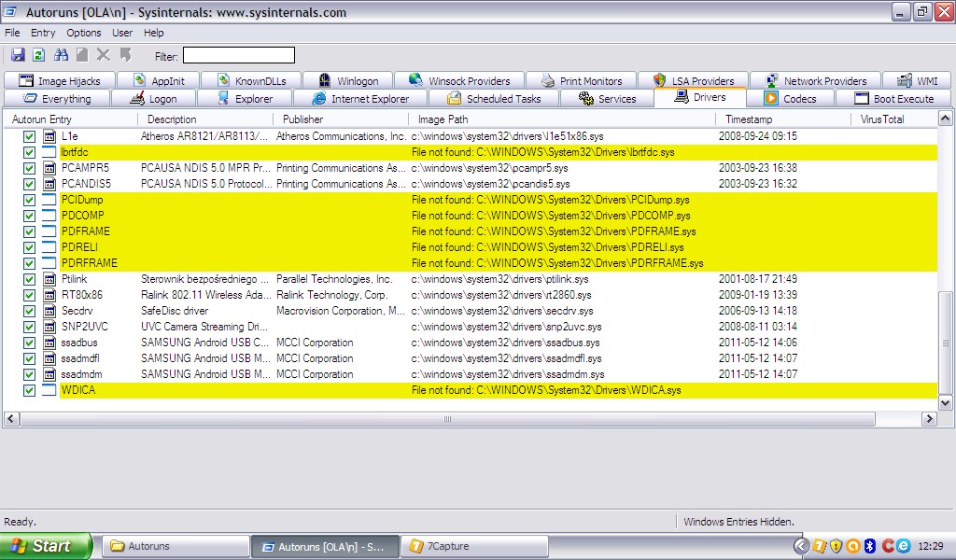Click the greyed Properties toolbar icon
Image resolution: width=956 pixels, height=560 pixels.
coord(82,55)
